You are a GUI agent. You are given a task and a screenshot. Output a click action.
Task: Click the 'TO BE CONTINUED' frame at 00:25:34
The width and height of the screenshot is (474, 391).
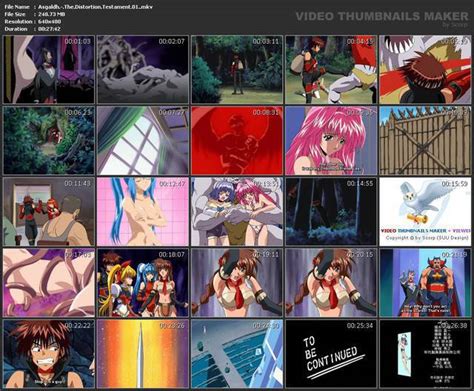[x=331, y=354]
